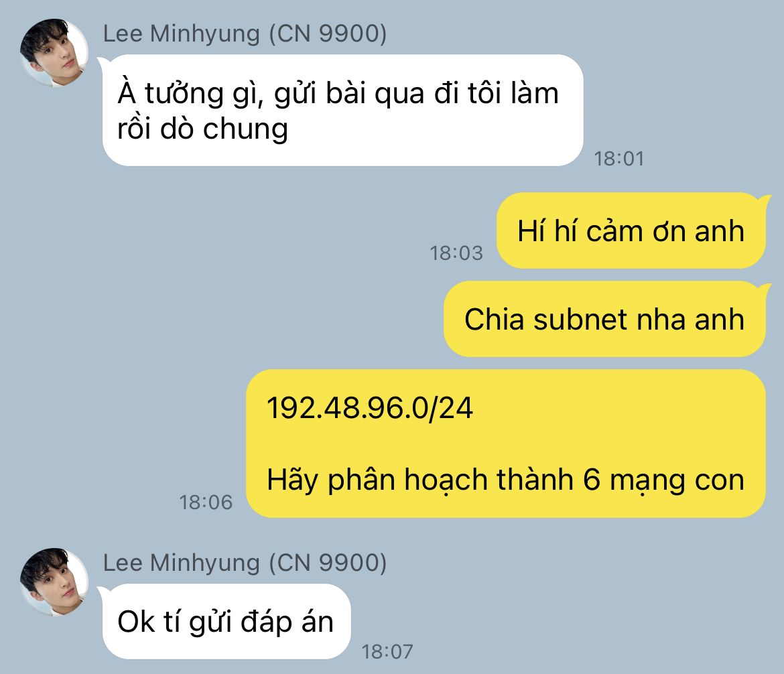Select the 'Chia subnet nha anh' bubble
Image resolution: width=784 pixels, height=674 pixels.
605,319
